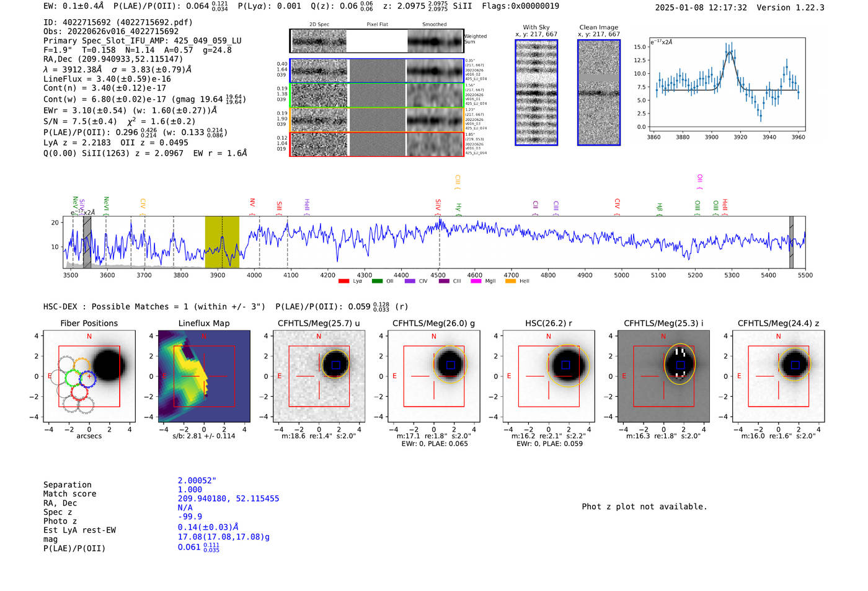Select the CFHTLS/Meg(25.3) i cutout image
Image resolution: width=868 pixels, height=591 pixels.
[663, 376]
